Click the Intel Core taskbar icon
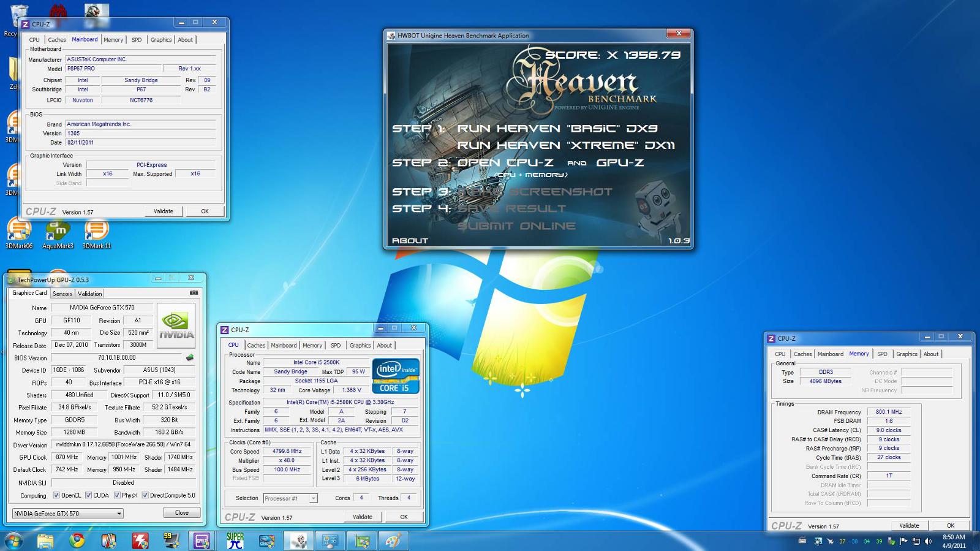Viewport: 980px width, 551px height. pos(267,541)
